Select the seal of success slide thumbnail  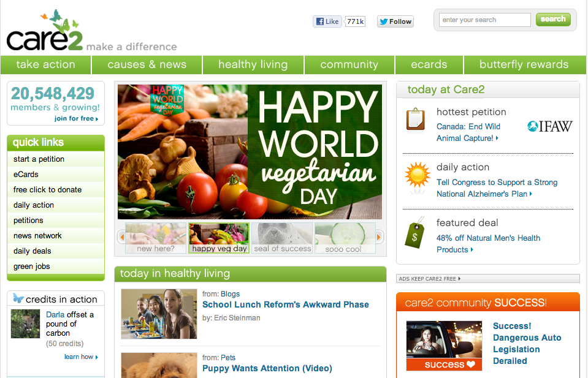(x=283, y=238)
